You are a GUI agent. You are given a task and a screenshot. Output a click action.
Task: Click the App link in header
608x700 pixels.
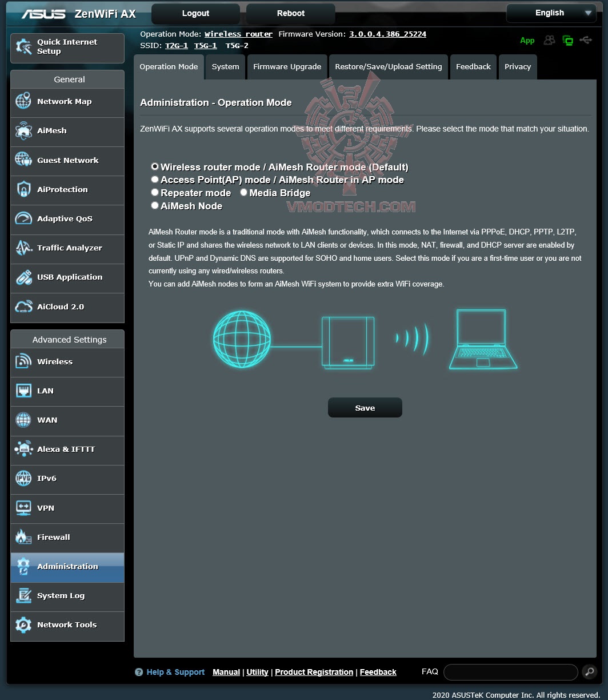click(x=527, y=41)
